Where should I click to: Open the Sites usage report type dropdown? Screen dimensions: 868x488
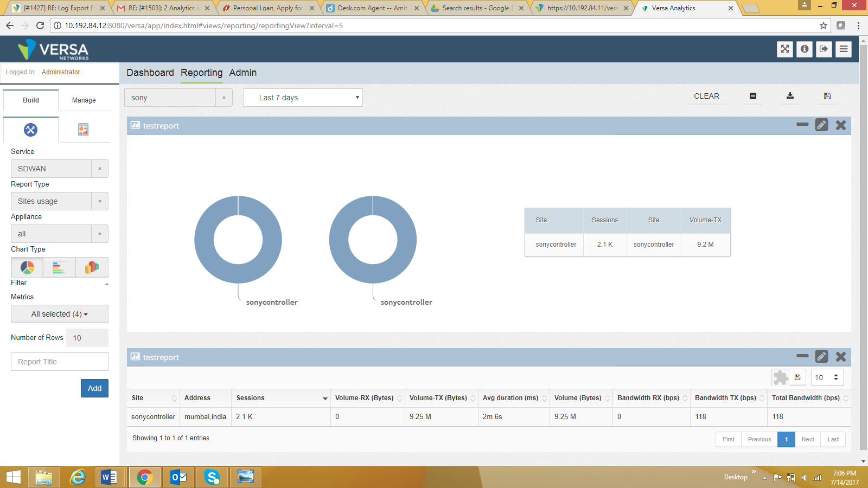pos(51,201)
